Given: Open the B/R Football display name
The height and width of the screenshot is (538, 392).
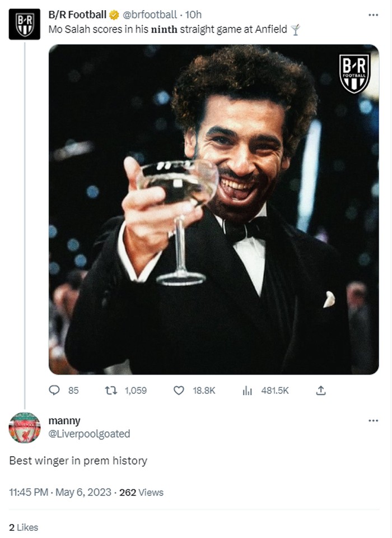Looking at the screenshot, I should (77, 15).
